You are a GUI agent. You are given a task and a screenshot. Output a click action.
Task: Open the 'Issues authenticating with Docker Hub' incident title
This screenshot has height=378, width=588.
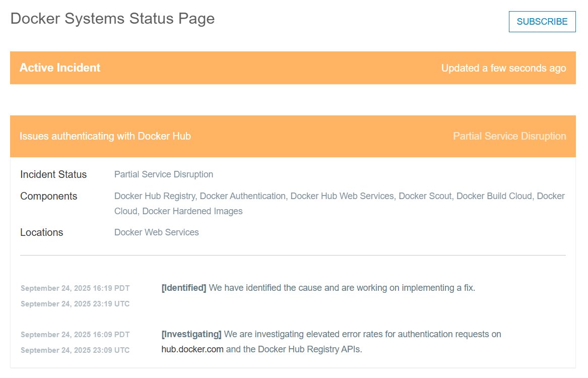point(105,136)
